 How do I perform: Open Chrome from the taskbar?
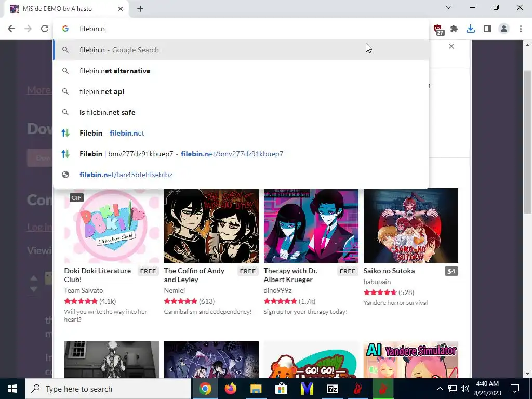tap(205, 389)
